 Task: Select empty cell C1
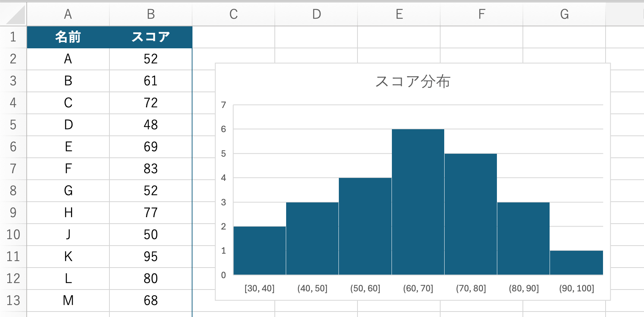(x=233, y=37)
